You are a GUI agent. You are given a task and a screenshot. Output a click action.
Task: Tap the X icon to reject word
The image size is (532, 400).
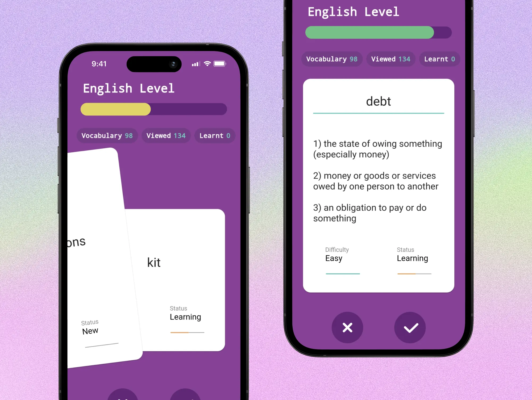[346, 328]
